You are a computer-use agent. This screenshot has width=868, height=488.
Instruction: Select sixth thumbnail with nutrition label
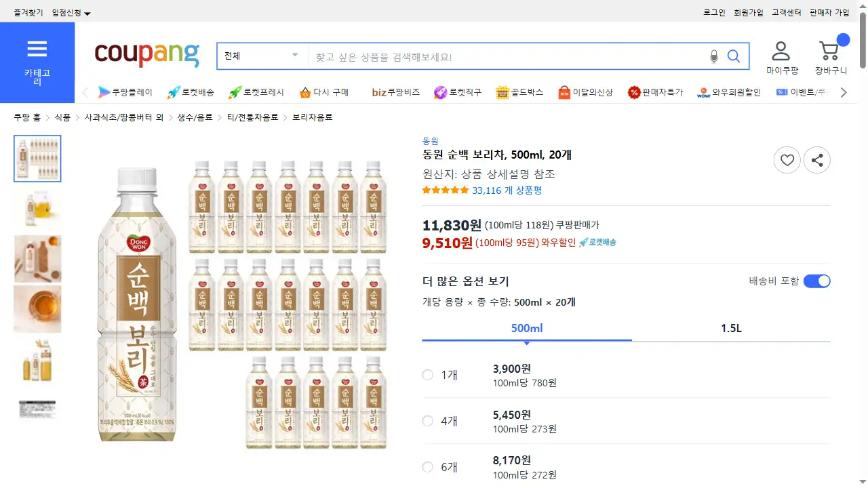[37, 409]
